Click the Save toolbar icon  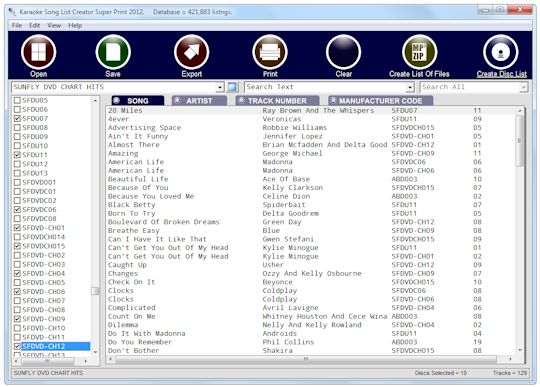point(113,52)
